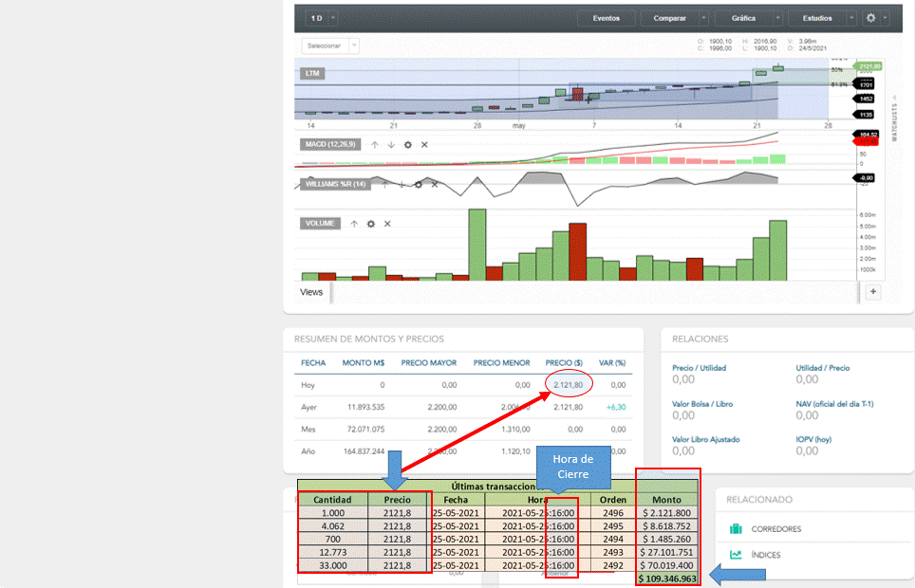Image resolution: width=915 pixels, height=588 pixels.
Task: Select the WILLIAMS %R (14) label
Action: pos(335,184)
